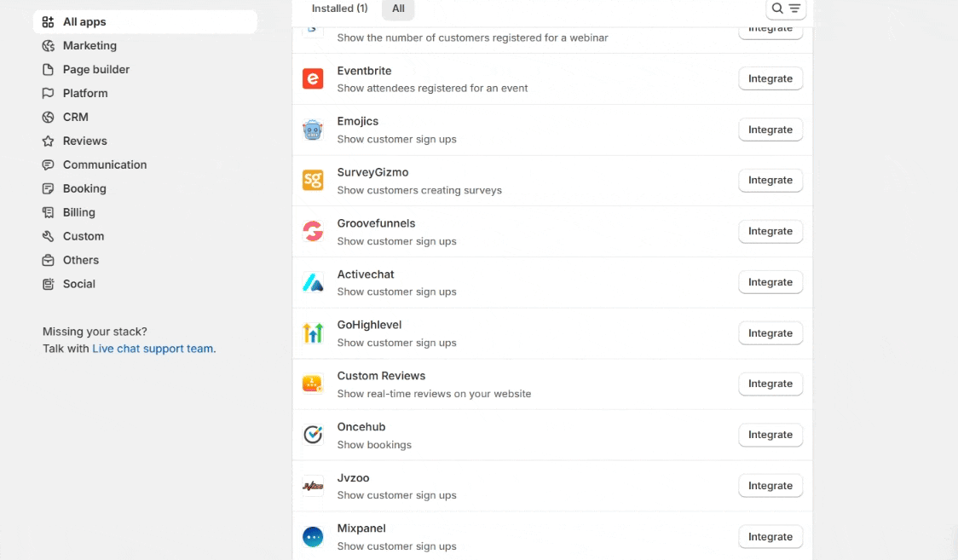958x560 pixels.
Task: Select the CRM category
Action: [145, 118]
